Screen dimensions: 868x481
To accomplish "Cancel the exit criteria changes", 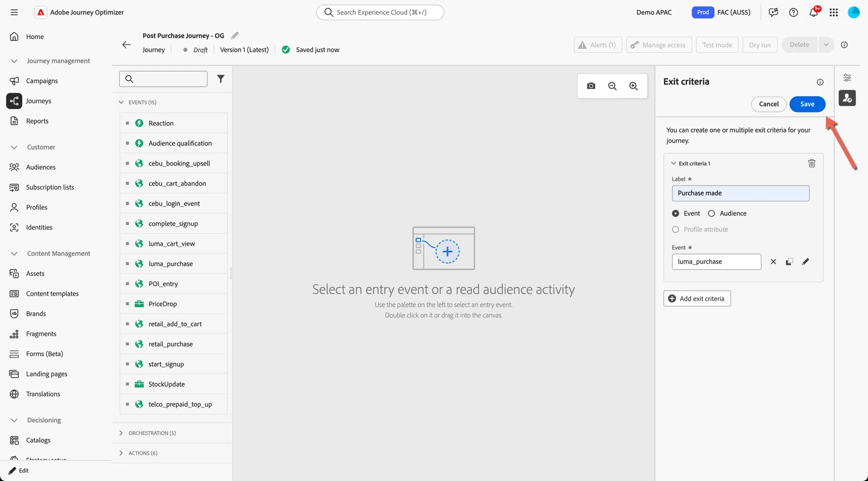I will [x=769, y=104].
